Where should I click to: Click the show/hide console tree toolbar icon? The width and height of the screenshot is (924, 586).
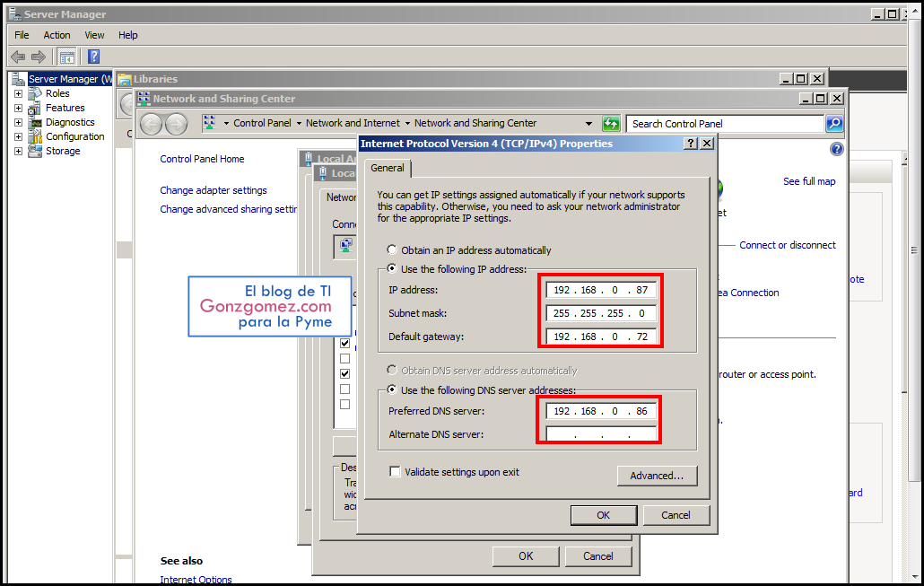[66, 57]
